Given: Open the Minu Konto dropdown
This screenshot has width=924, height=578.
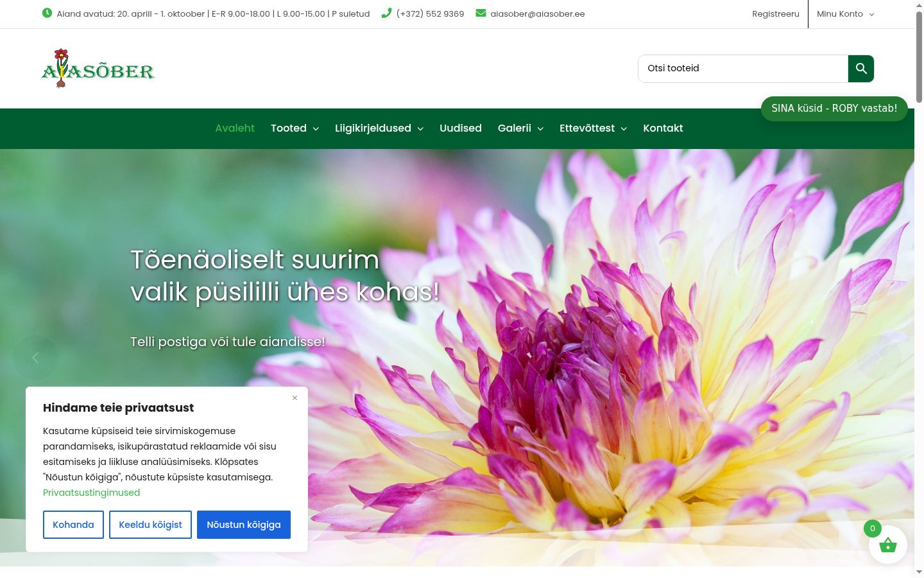Looking at the screenshot, I should point(846,13).
